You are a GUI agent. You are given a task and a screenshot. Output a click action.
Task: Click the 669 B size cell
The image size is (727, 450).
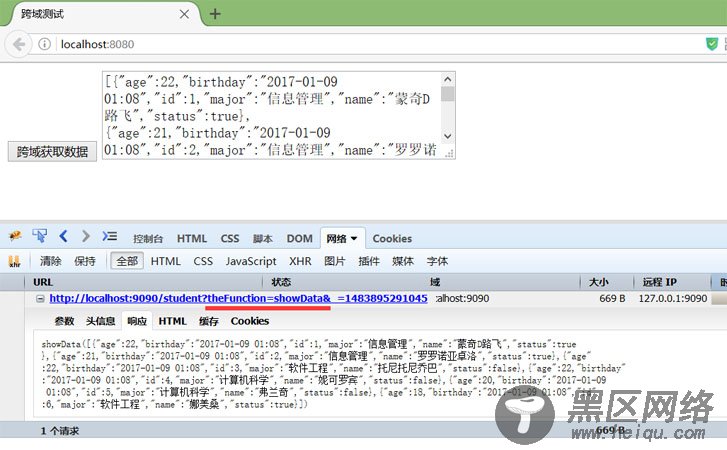point(612,298)
